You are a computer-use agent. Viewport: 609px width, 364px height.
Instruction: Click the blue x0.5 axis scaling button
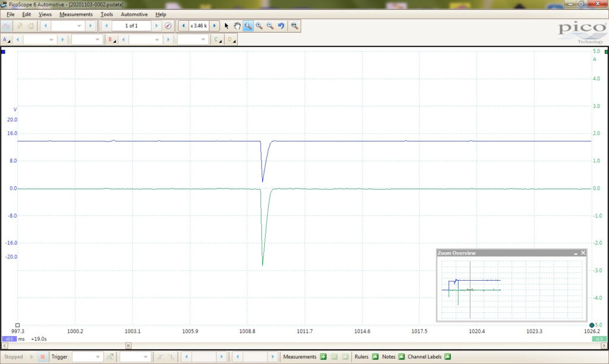10,339
